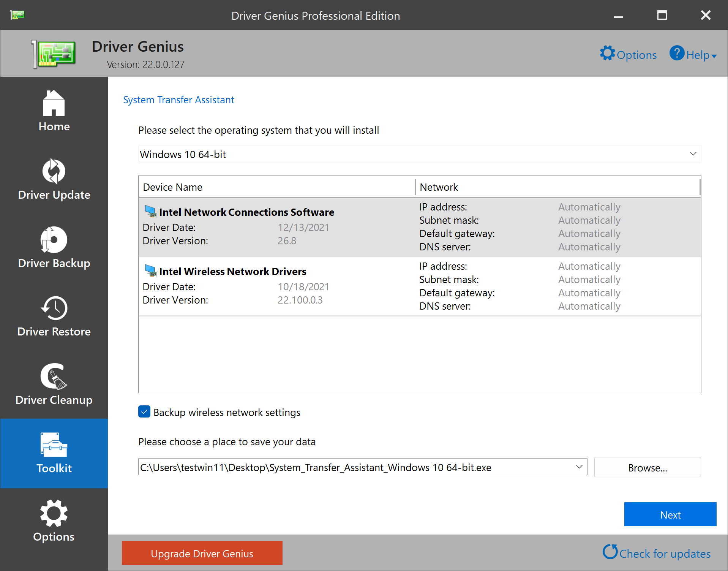Open Driver Cleanup in sidebar
This screenshot has height=571, width=728.
pos(54,384)
